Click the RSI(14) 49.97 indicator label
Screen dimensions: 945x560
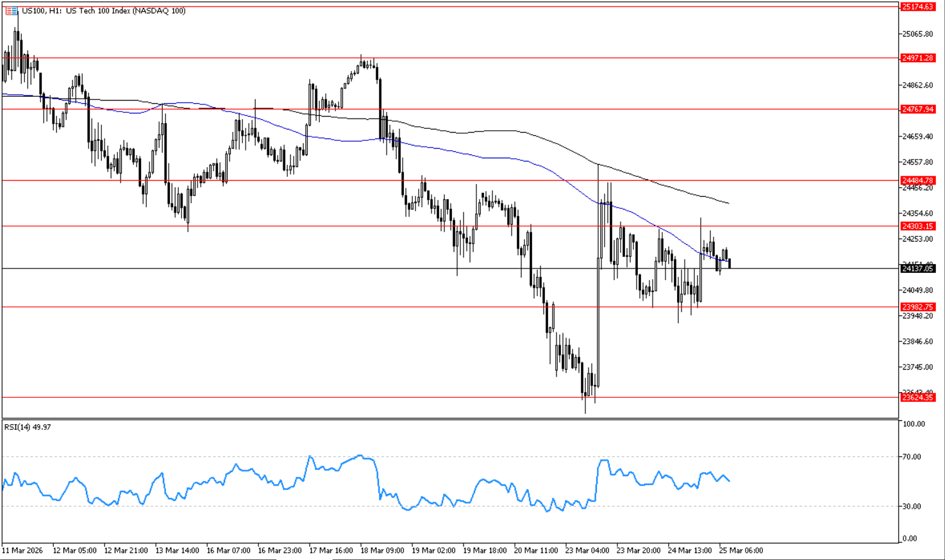[x=28, y=427]
